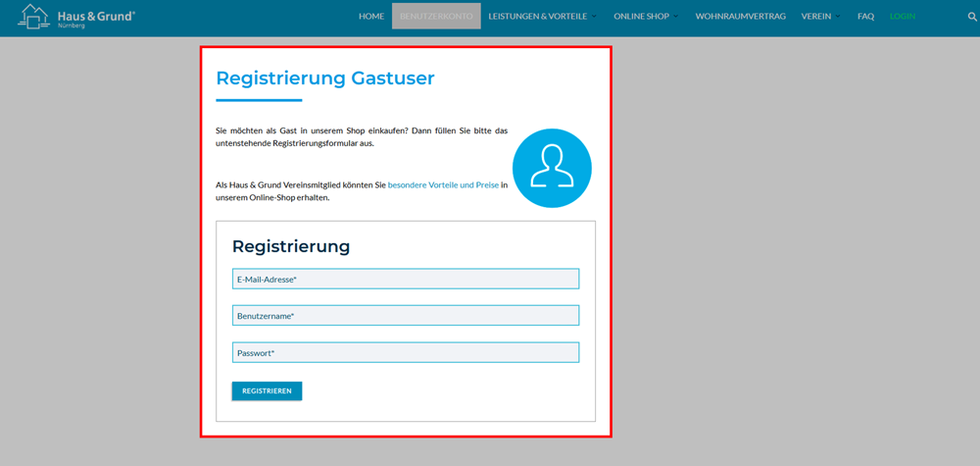Image resolution: width=980 pixels, height=466 pixels.
Task: Click the 'Registrierung Gastuser' page heading
Action: coord(324,78)
